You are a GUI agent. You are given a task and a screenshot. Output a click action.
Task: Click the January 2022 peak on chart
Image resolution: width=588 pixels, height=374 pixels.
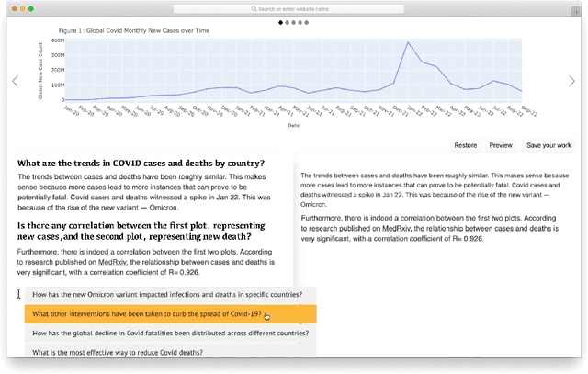tap(408, 42)
